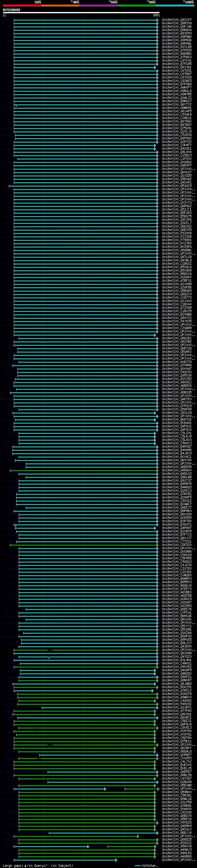Select hit label UniRef100_B3TLR8

(177, 47)
